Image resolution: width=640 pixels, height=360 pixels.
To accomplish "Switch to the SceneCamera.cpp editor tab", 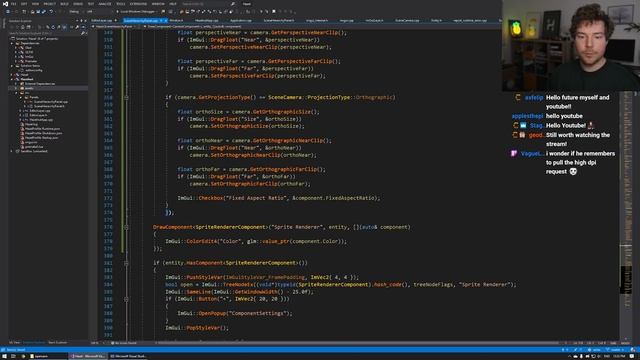I will 407,20.
